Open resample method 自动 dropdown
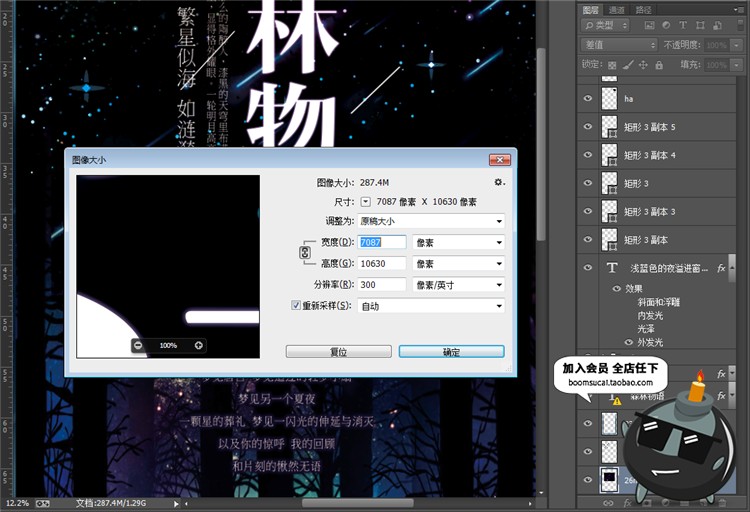The height and width of the screenshot is (512, 750). point(431,306)
